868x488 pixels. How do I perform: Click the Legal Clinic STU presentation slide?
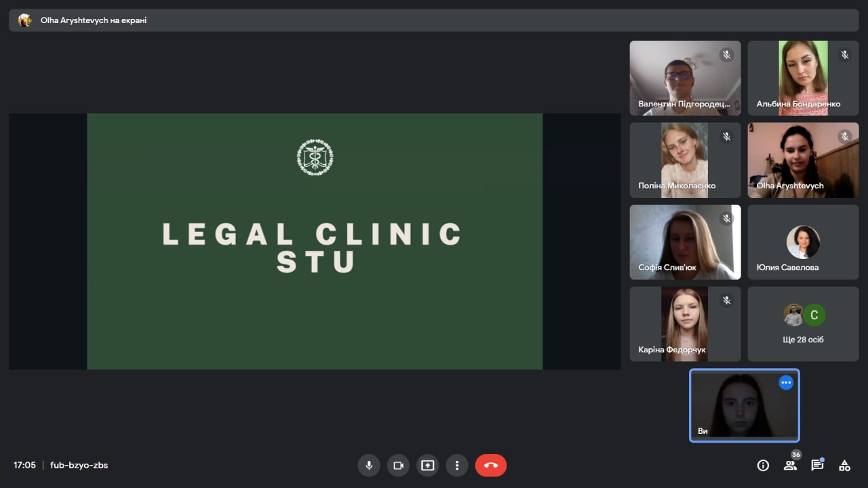pyautogui.click(x=315, y=241)
